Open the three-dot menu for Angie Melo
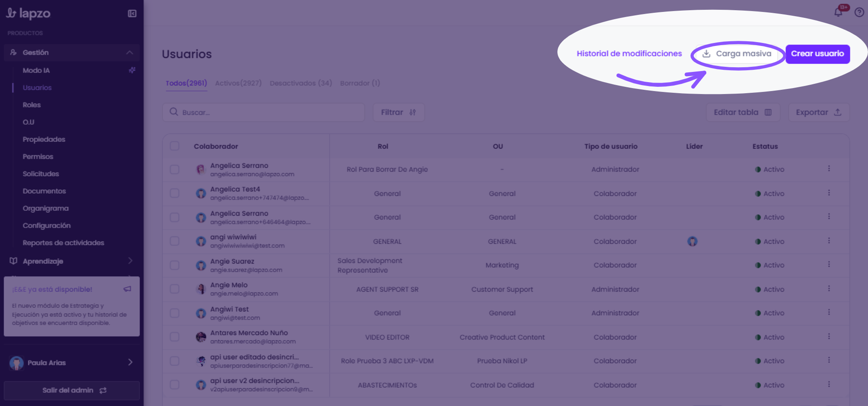Screen dimensions: 868x406 pyautogui.click(x=829, y=289)
